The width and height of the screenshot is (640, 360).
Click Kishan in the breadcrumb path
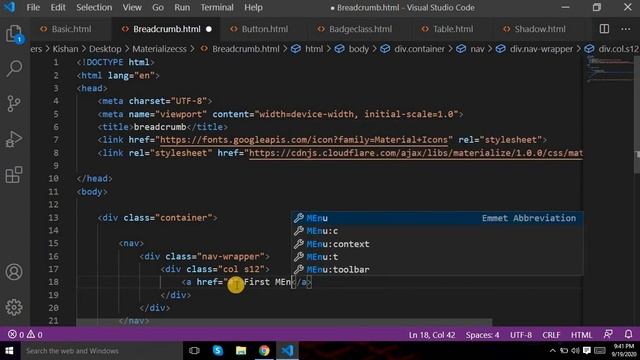[x=65, y=49]
